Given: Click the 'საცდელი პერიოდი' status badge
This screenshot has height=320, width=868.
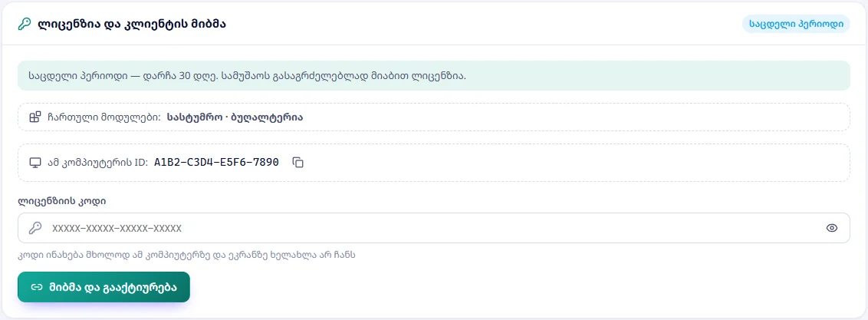Looking at the screenshot, I should click(795, 24).
